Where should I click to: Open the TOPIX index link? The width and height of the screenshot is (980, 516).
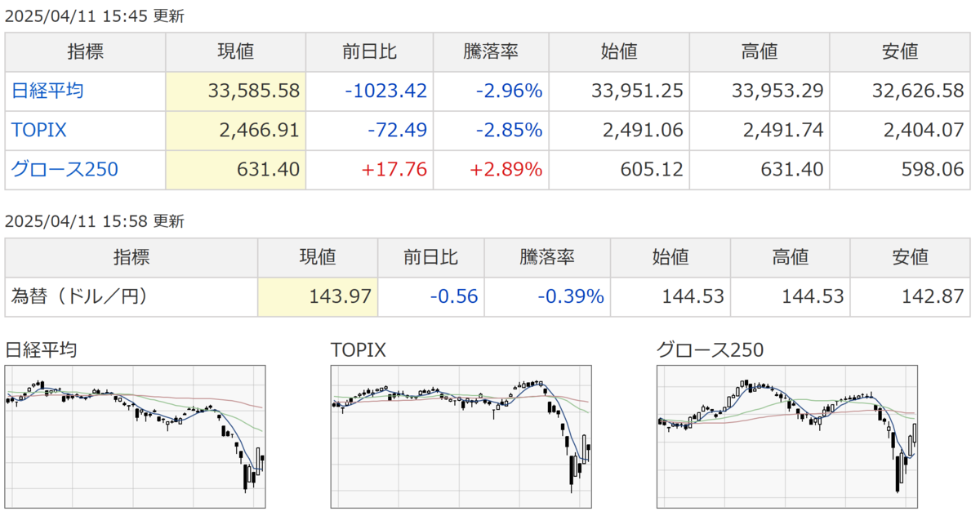38,131
